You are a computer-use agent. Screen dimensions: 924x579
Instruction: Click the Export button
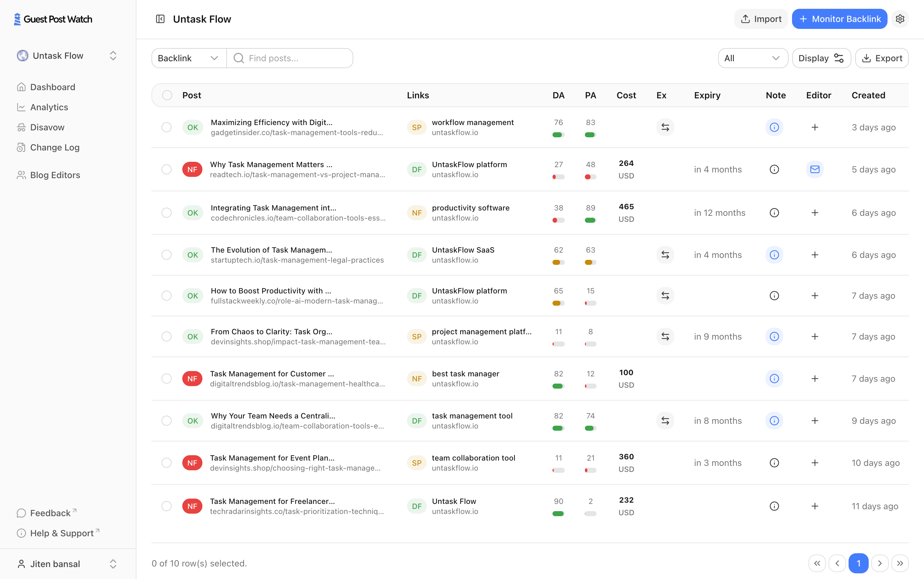click(x=882, y=58)
